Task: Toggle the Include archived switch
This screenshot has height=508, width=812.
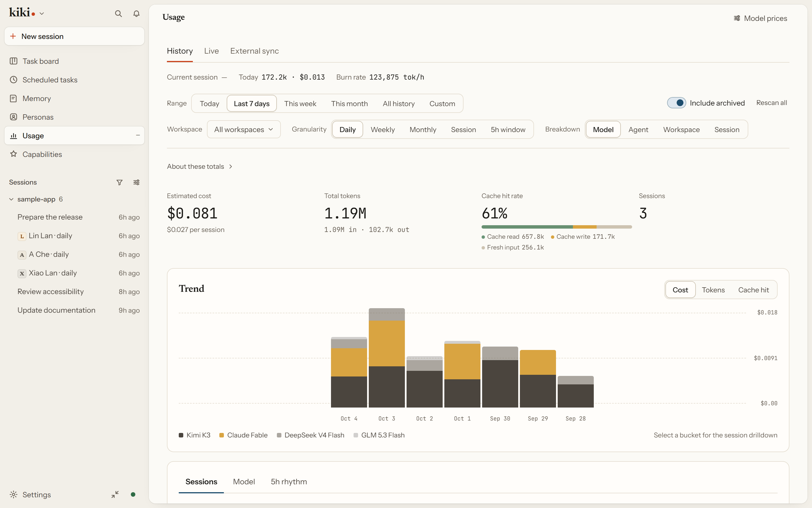Action: click(676, 103)
